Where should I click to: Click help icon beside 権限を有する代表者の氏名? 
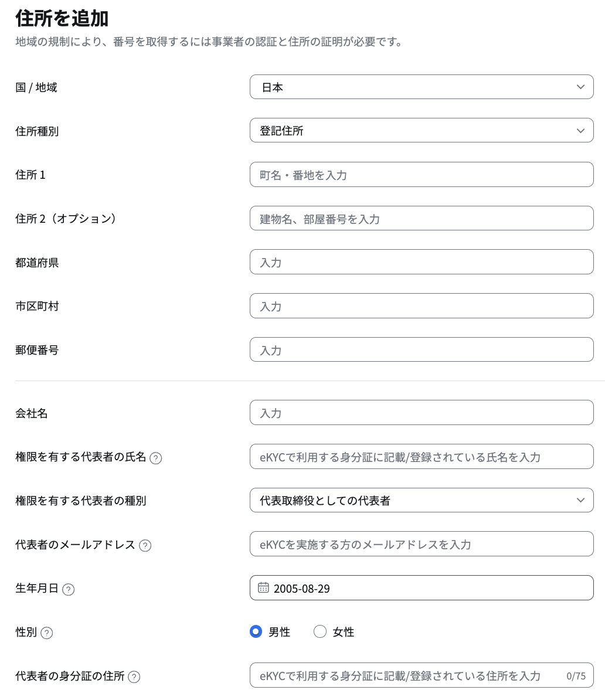[155, 458]
